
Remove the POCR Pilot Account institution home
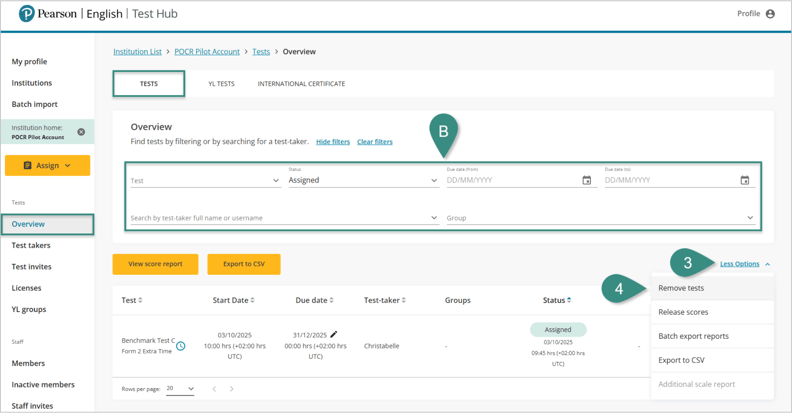click(x=81, y=132)
